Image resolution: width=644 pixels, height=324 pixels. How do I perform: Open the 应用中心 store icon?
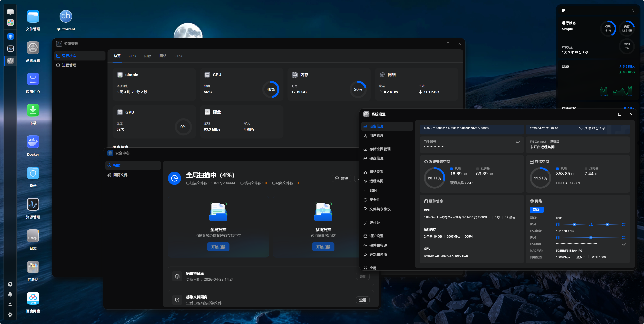pos(33,79)
